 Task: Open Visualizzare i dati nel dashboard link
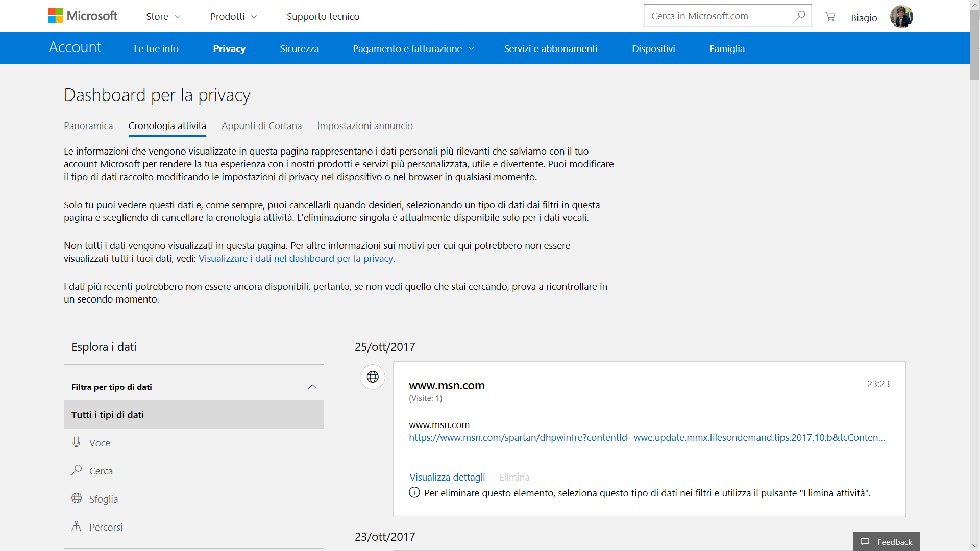pyautogui.click(x=296, y=258)
